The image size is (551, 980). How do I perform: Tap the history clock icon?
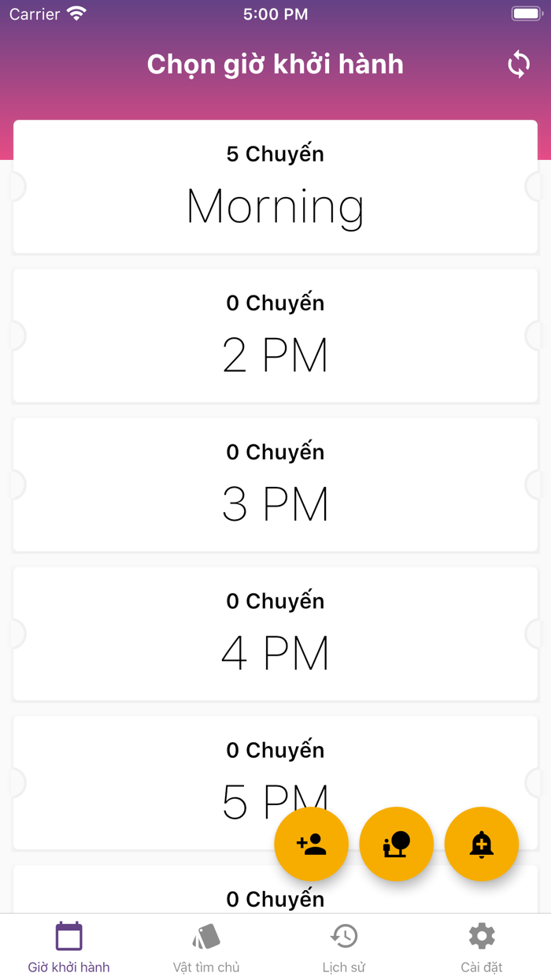click(344, 936)
